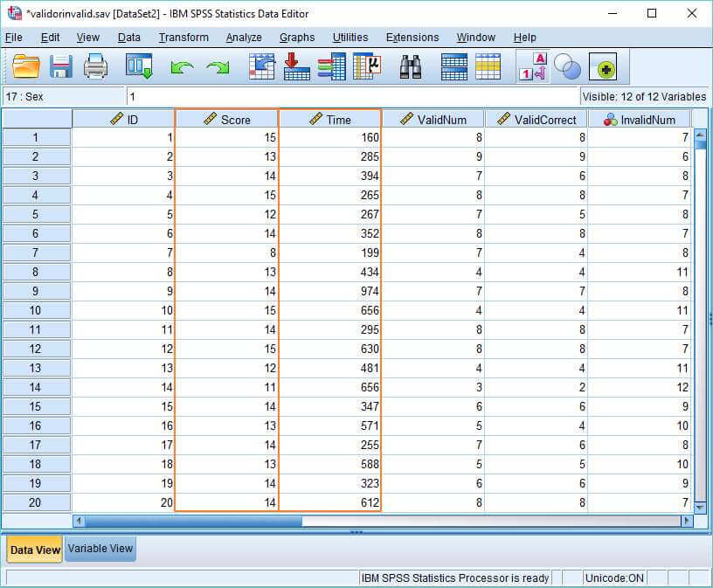Select the ValidCorrect column header

click(536, 120)
